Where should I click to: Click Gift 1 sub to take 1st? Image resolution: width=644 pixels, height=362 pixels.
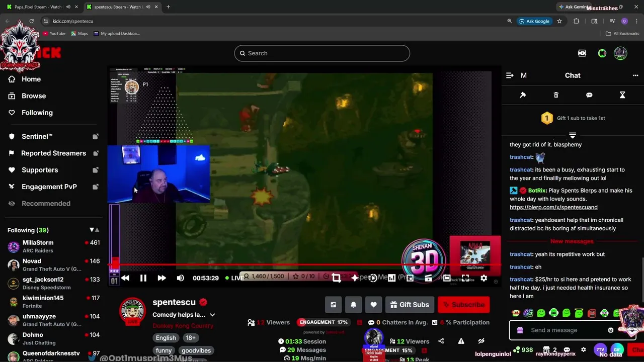pyautogui.click(x=573, y=118)
